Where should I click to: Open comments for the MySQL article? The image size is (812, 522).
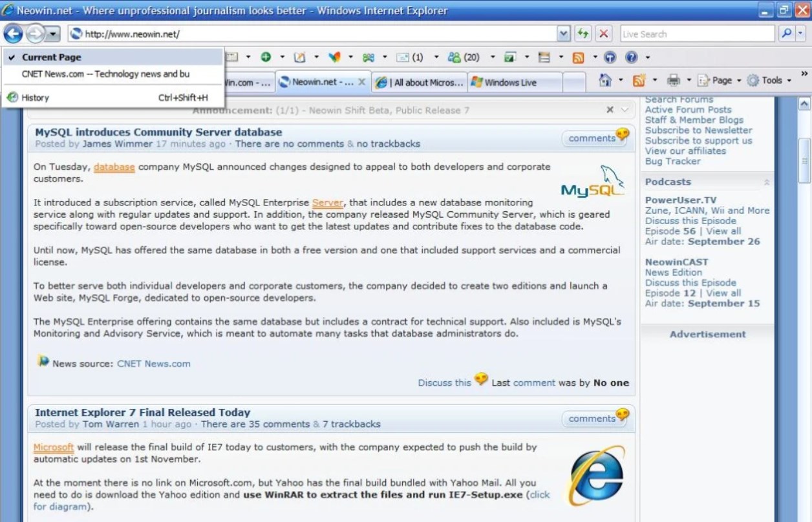pos(595,138)
